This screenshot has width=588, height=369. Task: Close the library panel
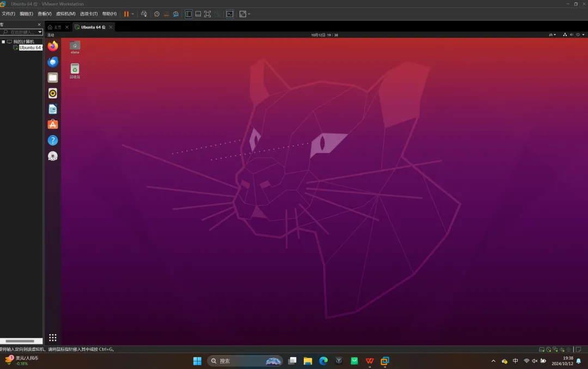tap(39, 25)
